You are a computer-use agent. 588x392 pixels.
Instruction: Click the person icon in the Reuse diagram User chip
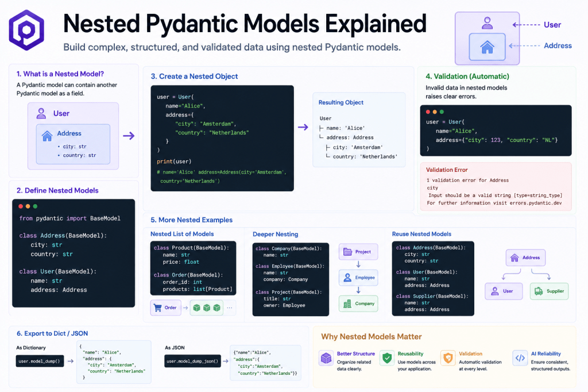494,291
